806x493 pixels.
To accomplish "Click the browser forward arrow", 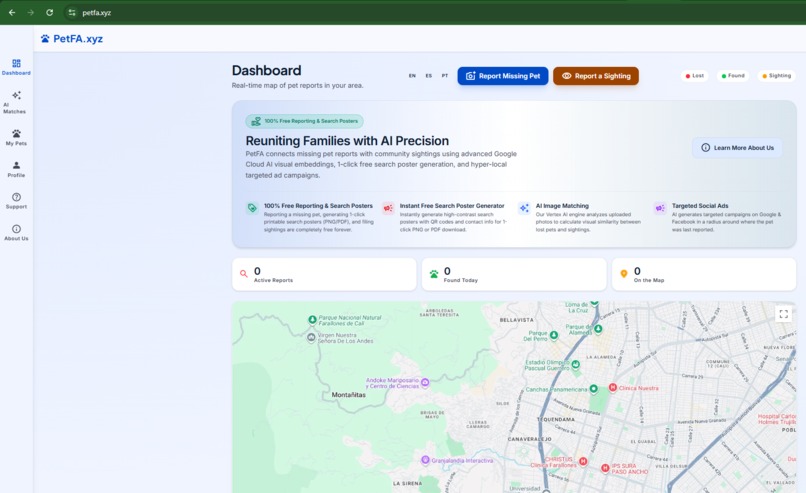I will click(31, 12).
